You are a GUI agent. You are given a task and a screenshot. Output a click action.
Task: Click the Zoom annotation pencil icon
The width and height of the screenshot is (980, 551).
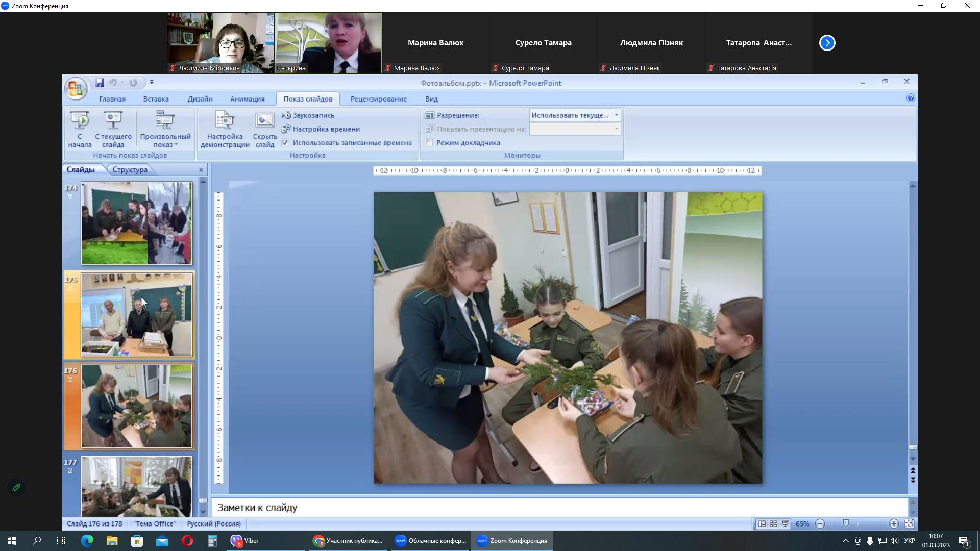pos(16,488)
